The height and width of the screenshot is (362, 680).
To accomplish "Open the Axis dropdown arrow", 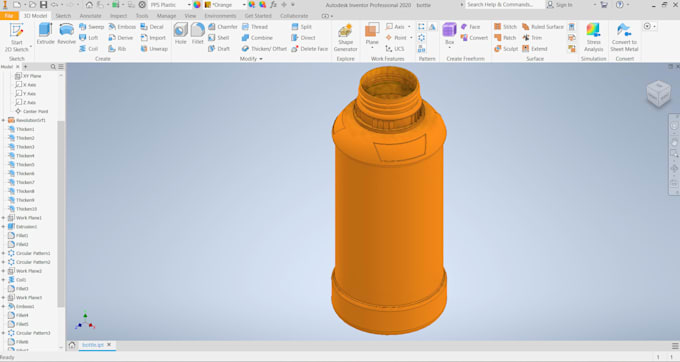I will tap(409, 27).
